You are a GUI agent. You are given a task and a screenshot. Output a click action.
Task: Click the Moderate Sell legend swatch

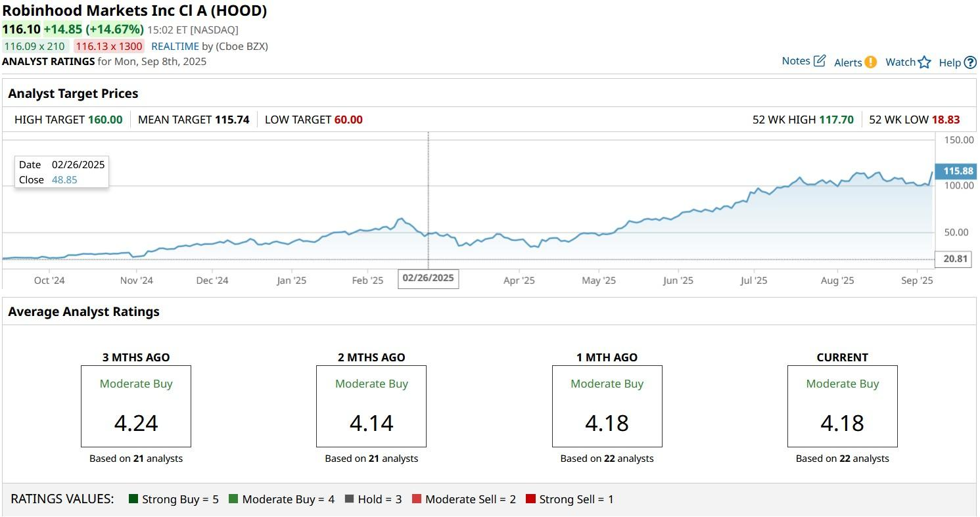click(x=417, y=499)
